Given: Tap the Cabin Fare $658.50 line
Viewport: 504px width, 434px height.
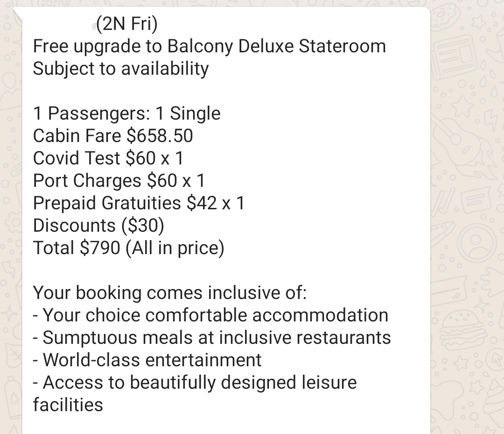Looking at the screenshot, I should point(113,136).
